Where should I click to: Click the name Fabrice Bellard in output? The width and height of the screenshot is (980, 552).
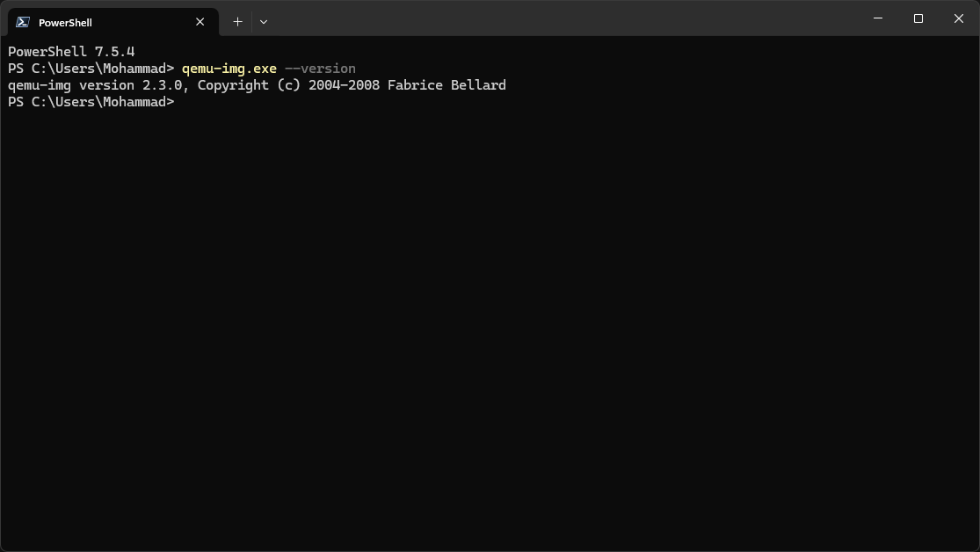coord(446,85)
